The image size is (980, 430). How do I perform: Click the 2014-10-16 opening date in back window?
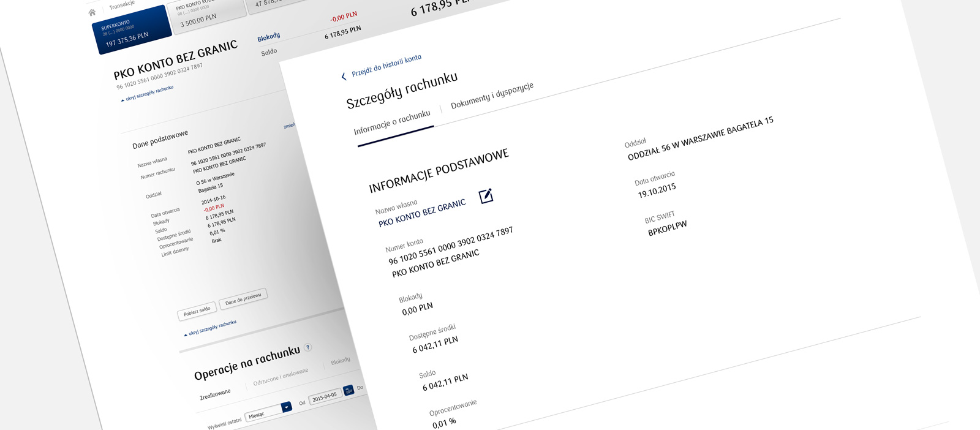[x=213, y=200]
